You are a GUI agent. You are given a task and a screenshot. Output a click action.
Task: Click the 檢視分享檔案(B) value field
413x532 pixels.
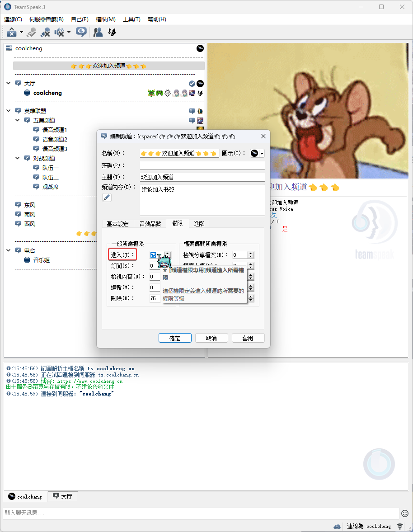click(x=240, y=255)
